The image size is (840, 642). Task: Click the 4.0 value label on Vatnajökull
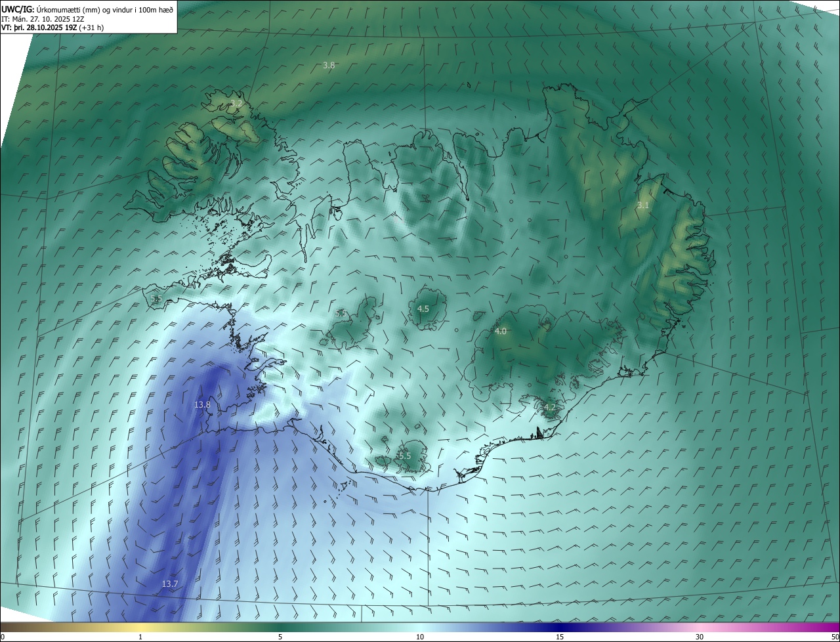500,332
